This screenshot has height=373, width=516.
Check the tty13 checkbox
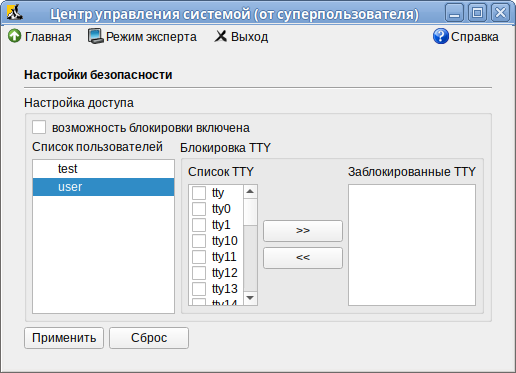(x=199, y=289)
